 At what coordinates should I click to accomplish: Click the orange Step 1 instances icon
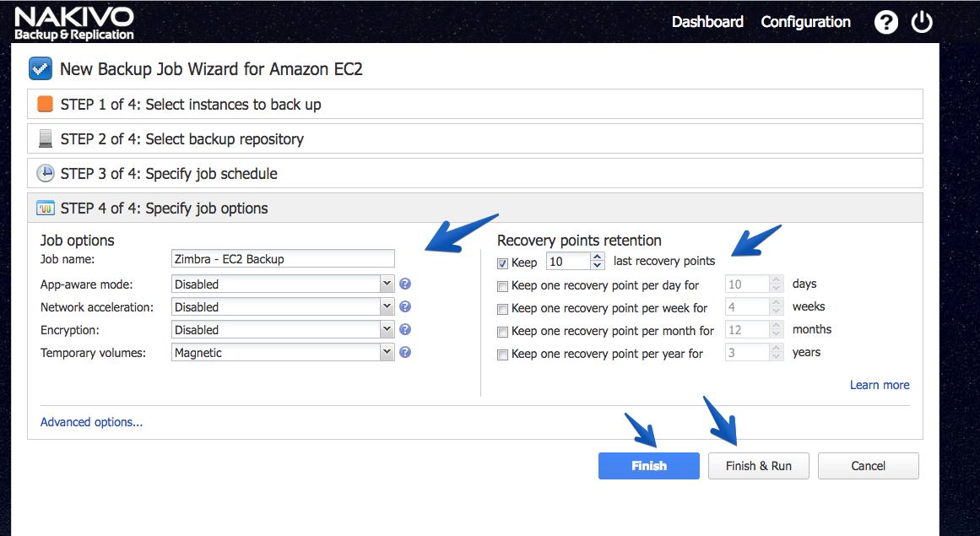click(45, 104)
